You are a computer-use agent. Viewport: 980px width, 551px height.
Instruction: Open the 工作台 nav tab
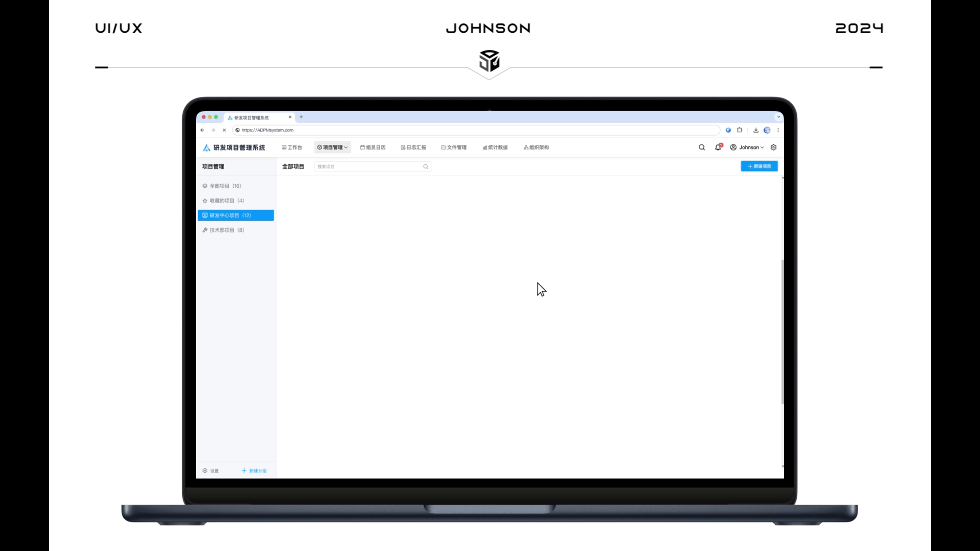click(292, 147)
